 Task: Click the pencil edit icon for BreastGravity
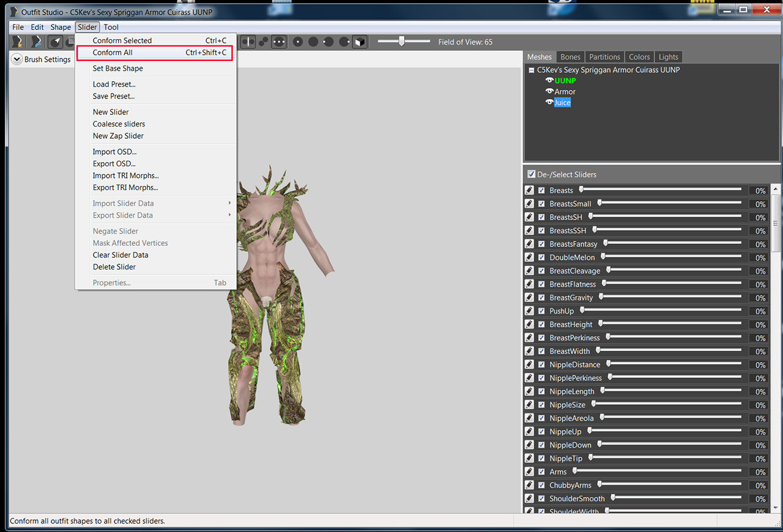coord(530,298)
